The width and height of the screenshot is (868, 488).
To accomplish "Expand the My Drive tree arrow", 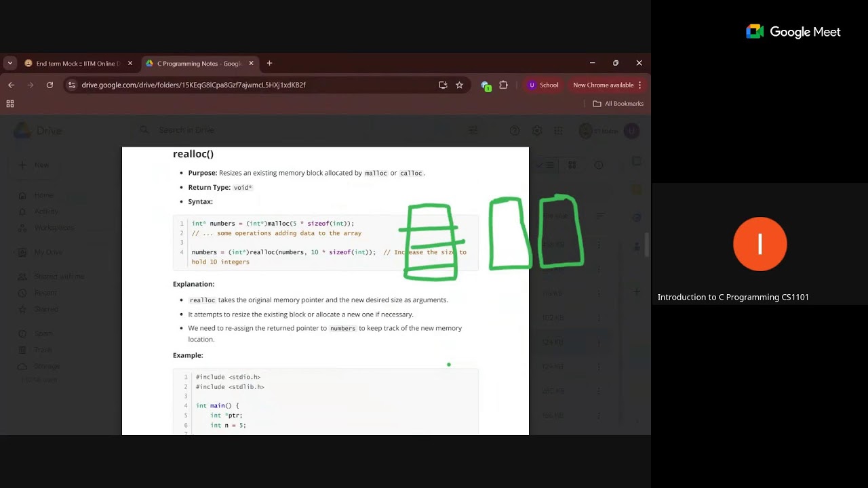I will point(15,252).
